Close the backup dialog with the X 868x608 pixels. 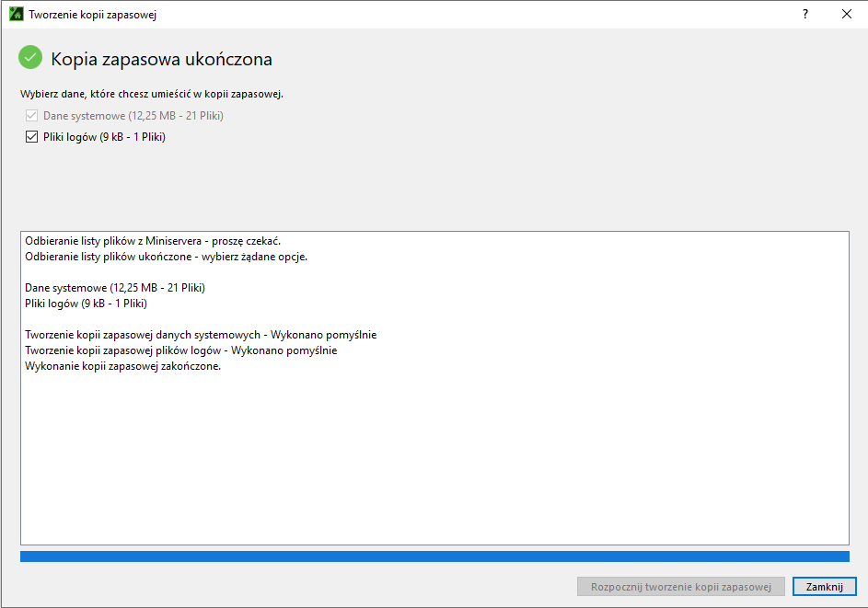tap(846, 15)
